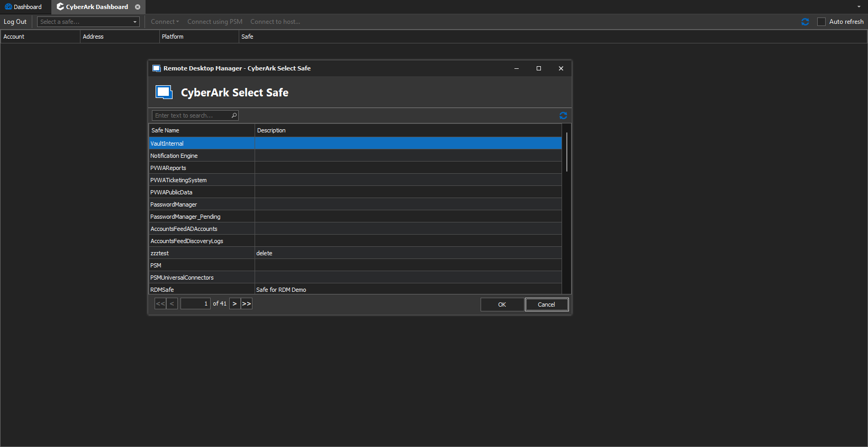Select the RDMSafe row
Viewport: 868px width, 447px height.
[201, 290]
